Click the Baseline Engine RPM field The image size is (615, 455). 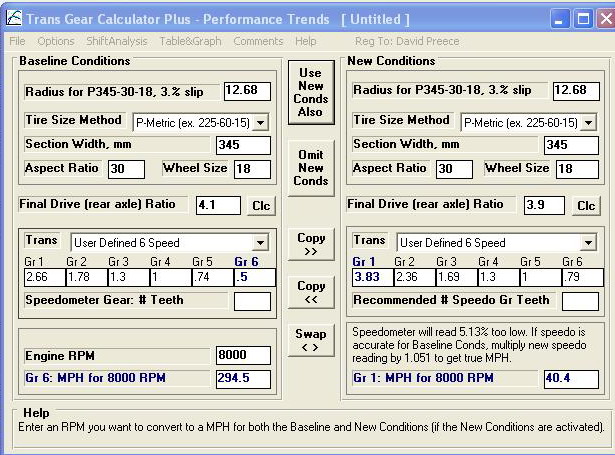pos(243,356)
